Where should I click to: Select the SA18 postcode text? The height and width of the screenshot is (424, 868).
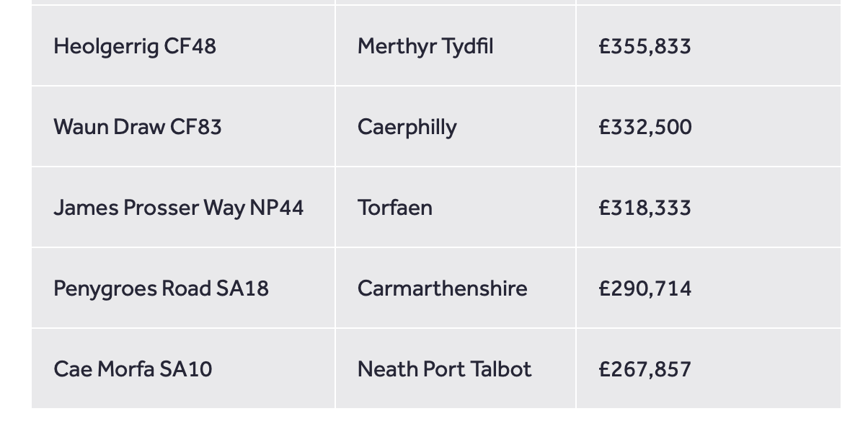(x=242, y=289)
